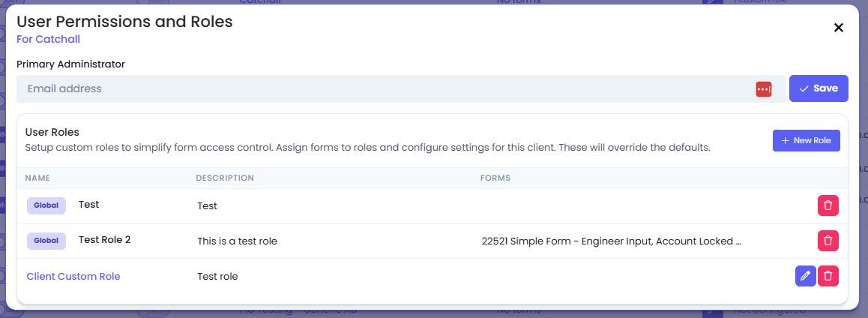Click the Save button for Primary Administrator
The height and width of the screenshot is (318, 868).
(819, 88)
